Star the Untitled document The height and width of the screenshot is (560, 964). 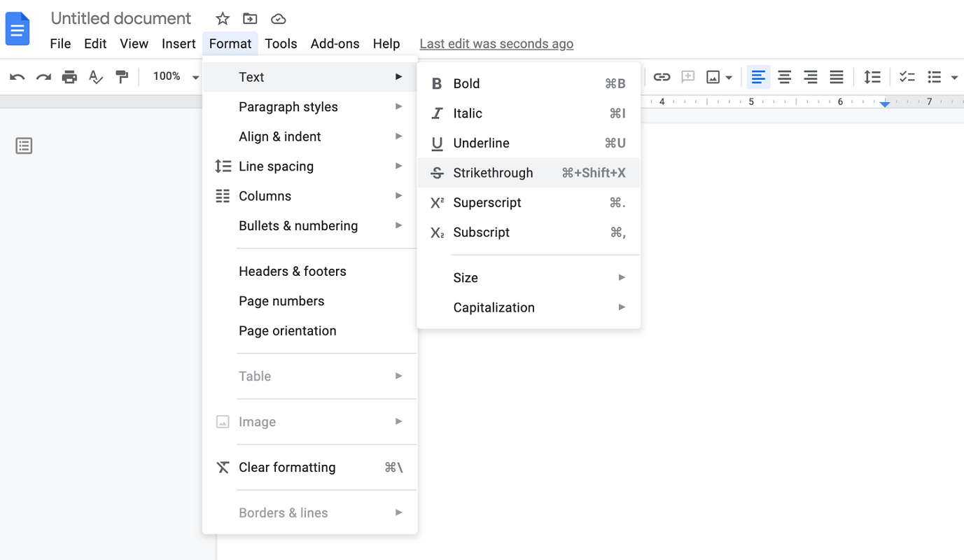pos(222,18)
